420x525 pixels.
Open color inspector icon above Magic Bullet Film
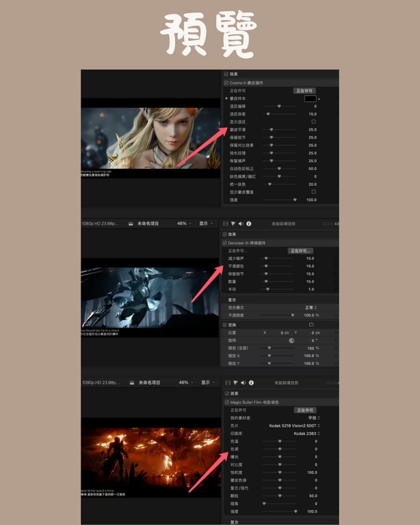[x=235, y=383]
